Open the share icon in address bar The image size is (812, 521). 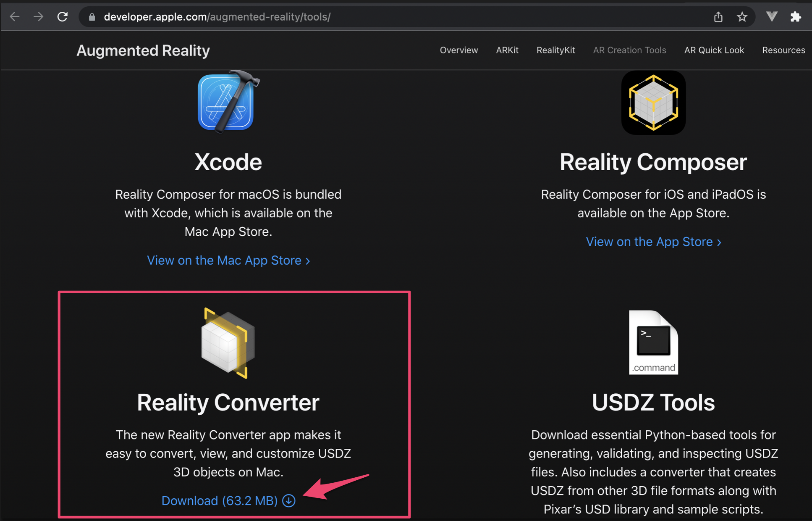718,17
